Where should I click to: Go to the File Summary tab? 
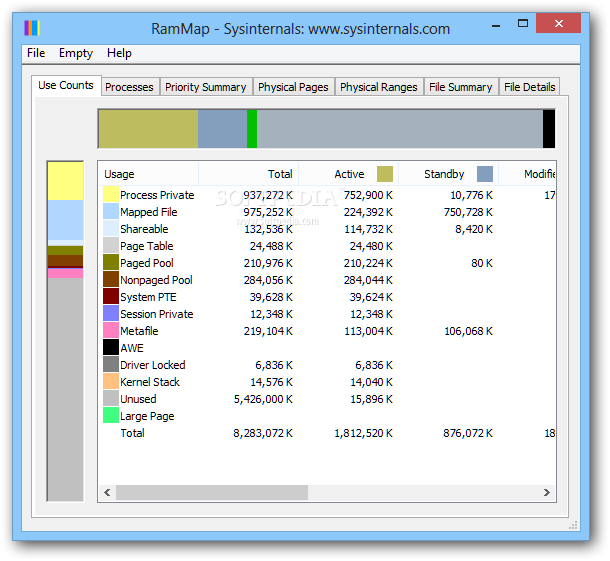[x=461, y=87]
